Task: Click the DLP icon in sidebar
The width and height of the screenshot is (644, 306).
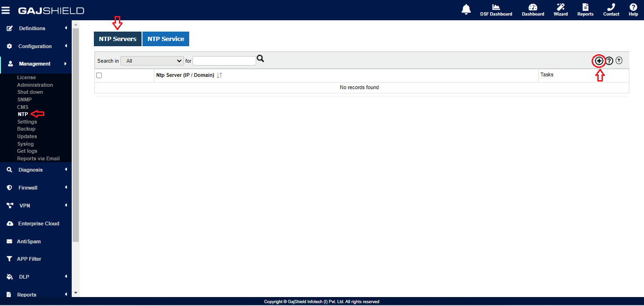Action: point(9,277)
